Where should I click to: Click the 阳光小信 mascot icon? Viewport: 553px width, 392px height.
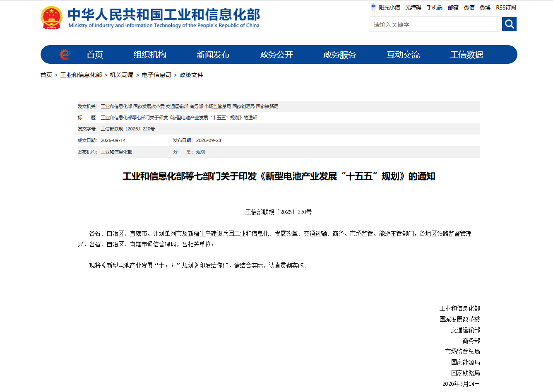373,7
